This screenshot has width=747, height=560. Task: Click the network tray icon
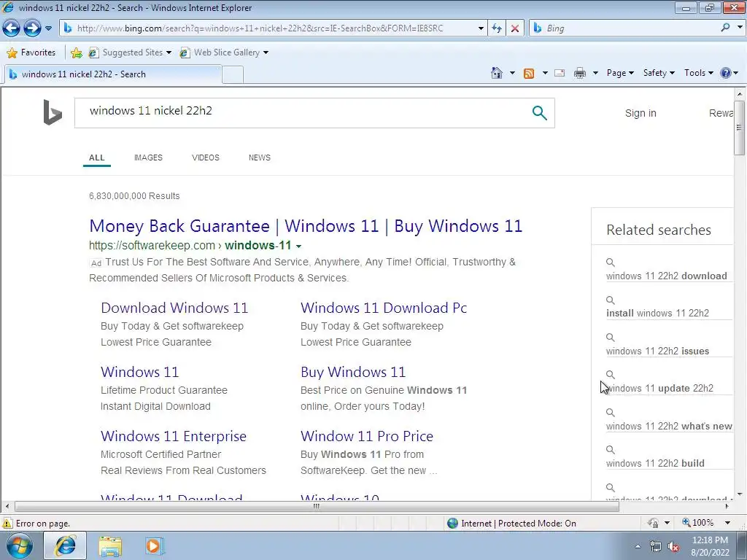pyautogui.click(x=656, y=547)
